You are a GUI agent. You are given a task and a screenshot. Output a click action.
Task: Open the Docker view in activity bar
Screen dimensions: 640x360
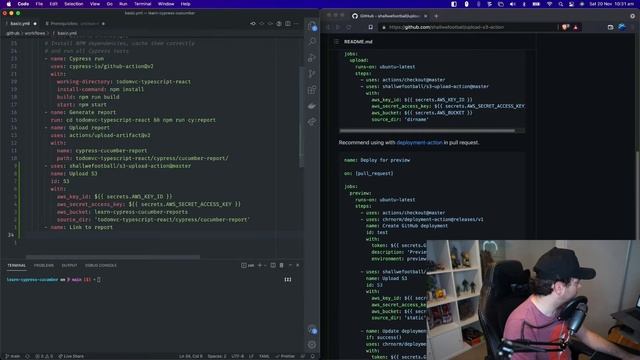point(312,106)
